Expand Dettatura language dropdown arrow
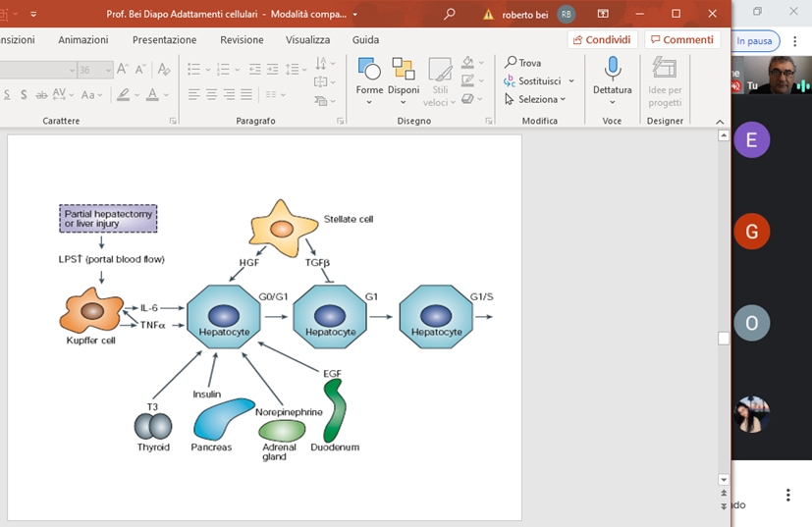Viewport: 812px width, 527px height. pos(613,102)
